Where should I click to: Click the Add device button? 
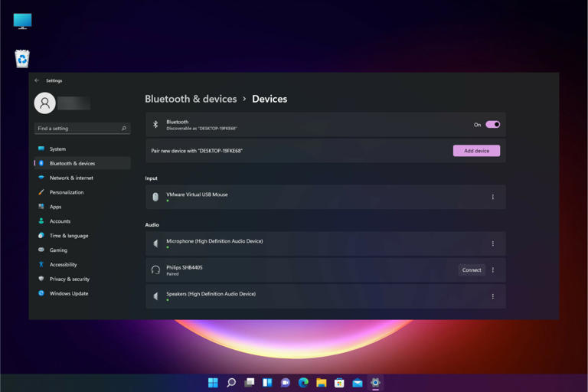pyautogui.click(x=476, y=151)
